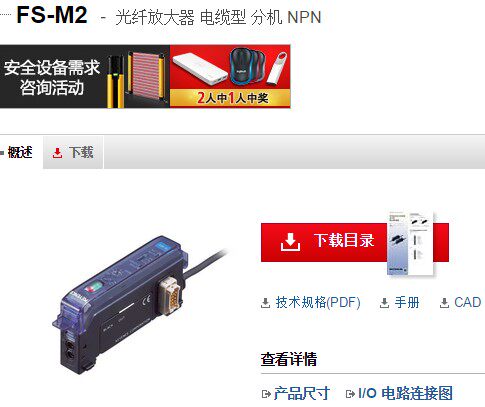The image size is (485, 407).
Task: Click download icon beside CAD
Action: tap(444, 303)
